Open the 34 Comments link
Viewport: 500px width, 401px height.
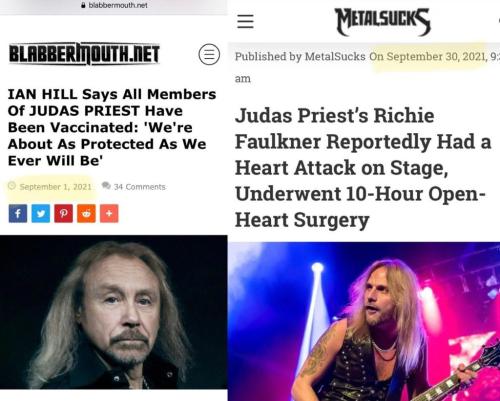point(139,187)
